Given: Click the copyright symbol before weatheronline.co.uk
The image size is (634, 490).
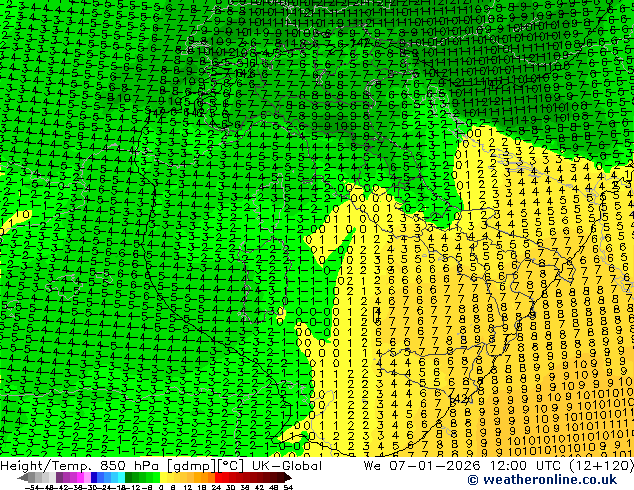Looking at the screenshot, I should [x=473, y=480].
